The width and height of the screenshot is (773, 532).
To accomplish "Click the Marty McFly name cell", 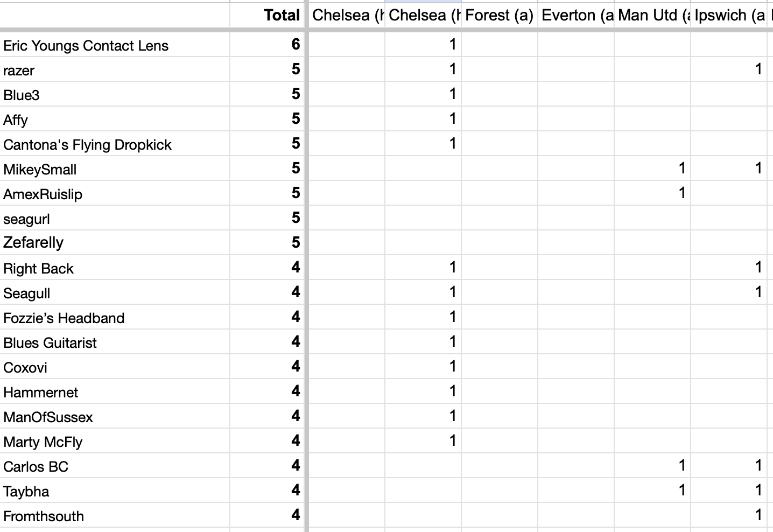I will coord(115,441).
